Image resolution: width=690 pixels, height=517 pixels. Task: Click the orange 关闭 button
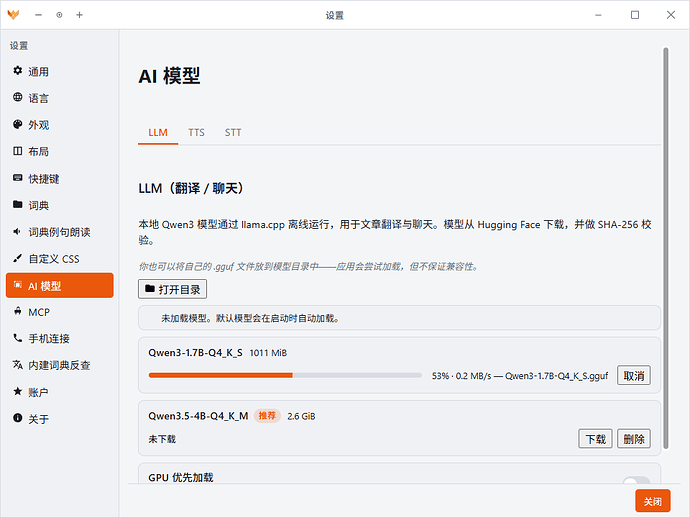(653, 501)
